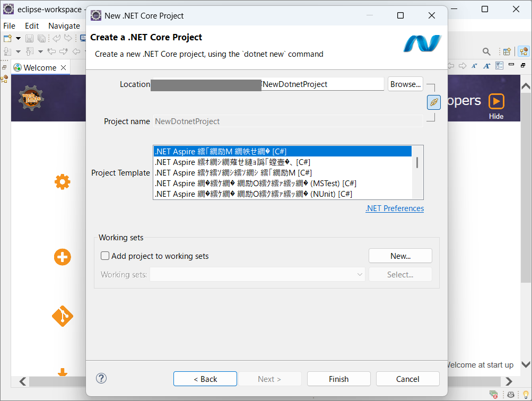Click the Welcome page left scroll arrow
Screen dimensions: 532x401
pyautogui.click(x=23, y=381)
